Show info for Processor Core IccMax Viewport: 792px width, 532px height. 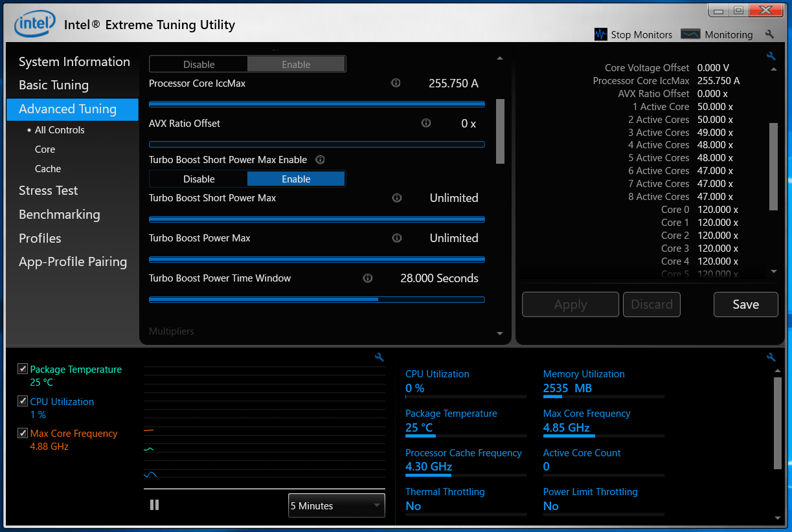tap(396, 83)
